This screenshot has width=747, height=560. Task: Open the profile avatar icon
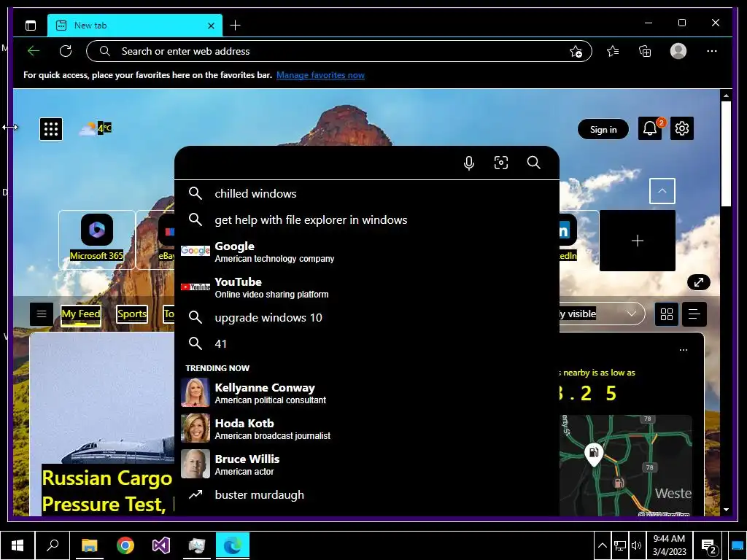678,51
